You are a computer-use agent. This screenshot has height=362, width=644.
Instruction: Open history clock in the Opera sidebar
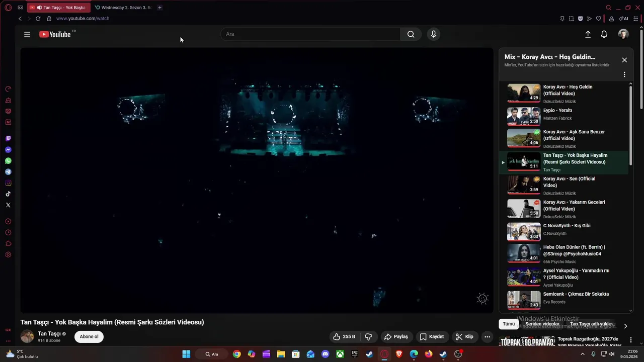click(x=8, y=233)
